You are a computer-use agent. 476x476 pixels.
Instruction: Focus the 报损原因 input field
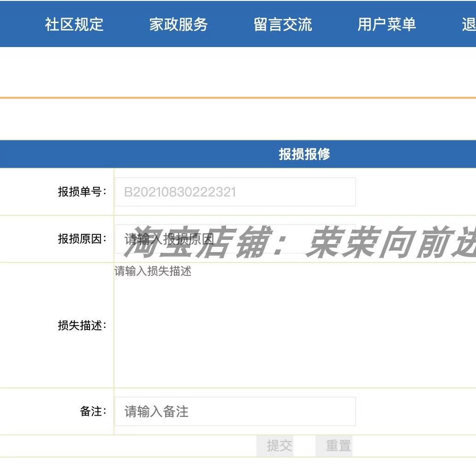[x=235, y=239]
